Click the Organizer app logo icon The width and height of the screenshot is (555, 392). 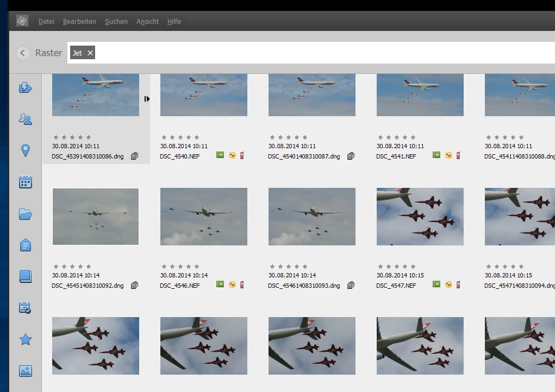click(x=22, y=21)
